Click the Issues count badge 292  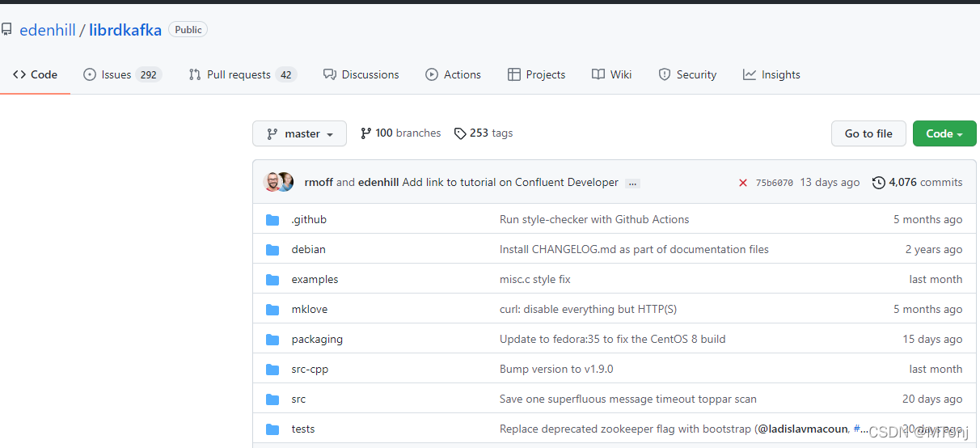(149, 74)
